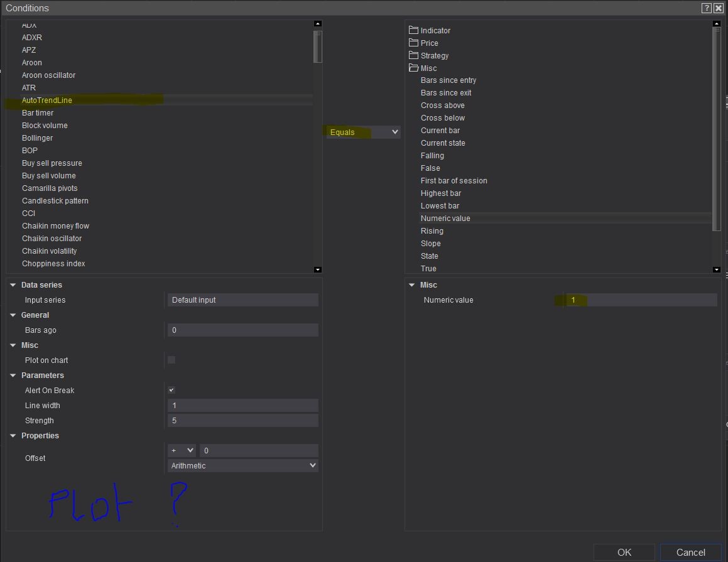Click the right list scroll-down arrow
This screenshot has width=728, height=562.
(x=717, y=269)
